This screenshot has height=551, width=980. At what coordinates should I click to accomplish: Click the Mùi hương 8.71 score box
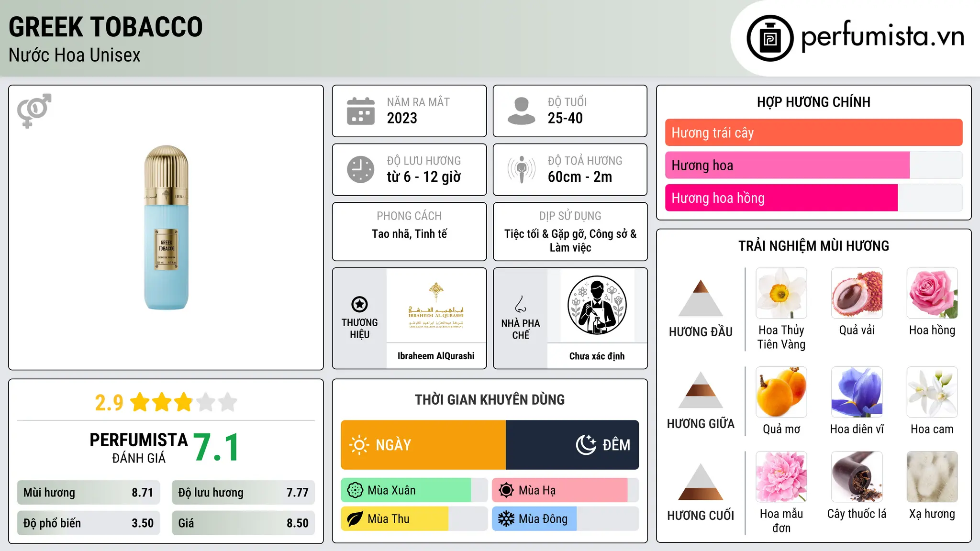[x=89, y=493]
